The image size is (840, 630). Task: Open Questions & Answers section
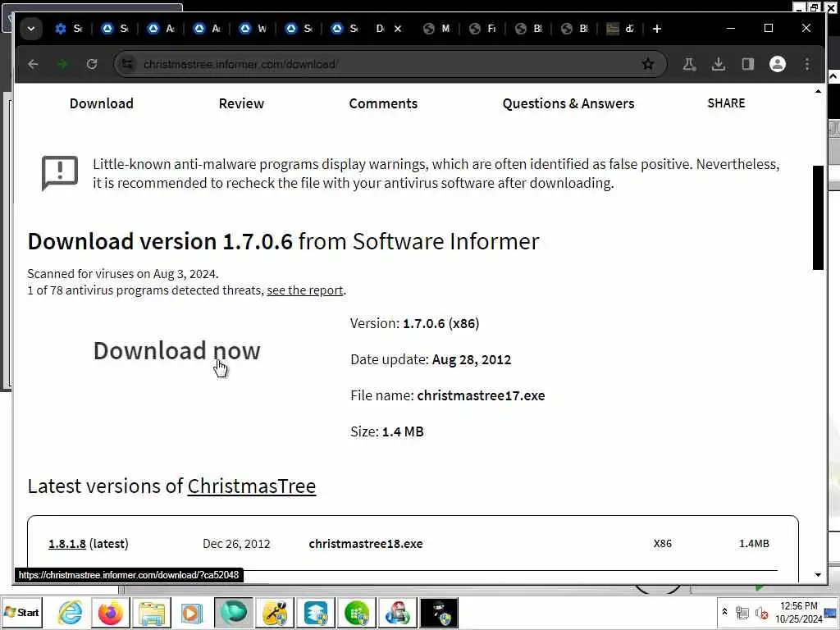pos(568,103)
